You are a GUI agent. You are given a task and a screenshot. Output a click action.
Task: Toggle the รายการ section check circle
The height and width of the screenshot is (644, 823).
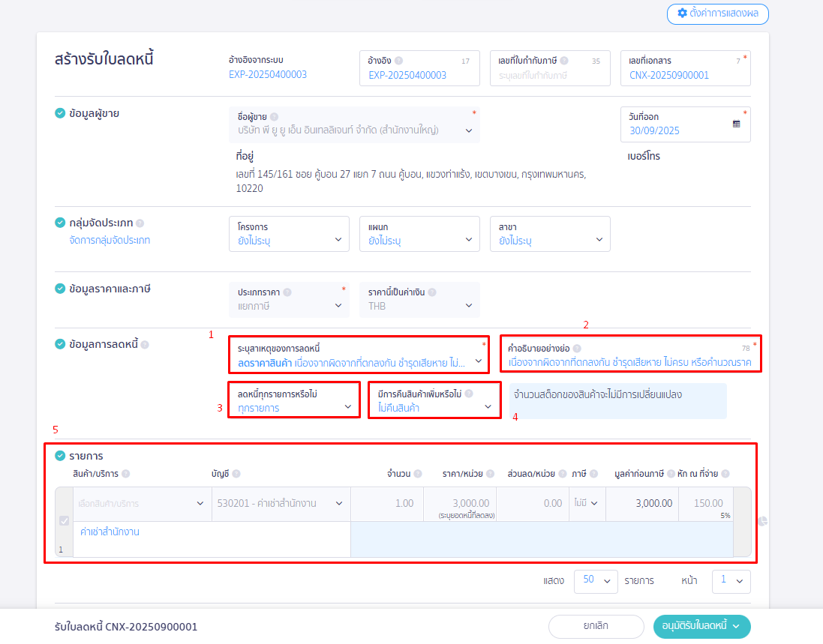pos(60,456)
